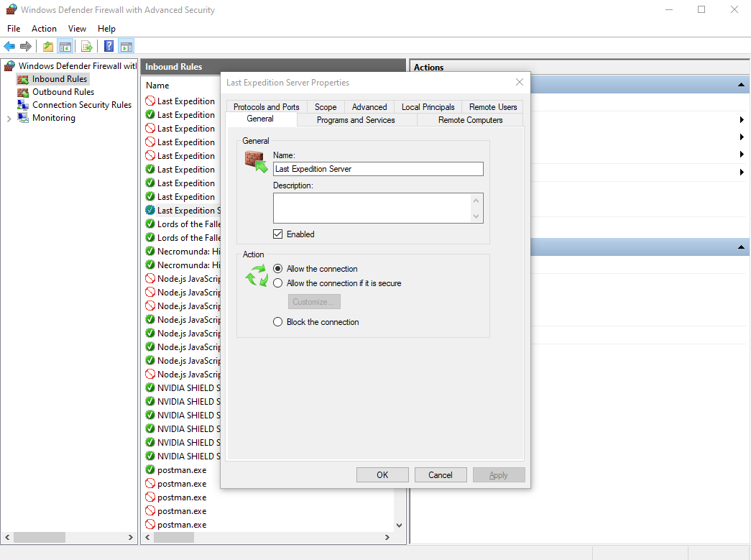Switch to Protocols and Ports tab
The height and width of the screenshot is (560, 751).
(x=267, y=107)
